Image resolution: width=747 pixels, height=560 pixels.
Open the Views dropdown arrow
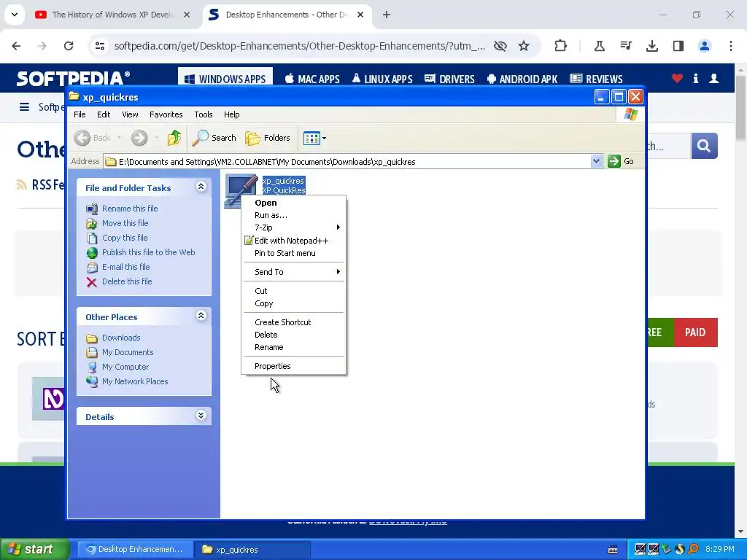325,138
